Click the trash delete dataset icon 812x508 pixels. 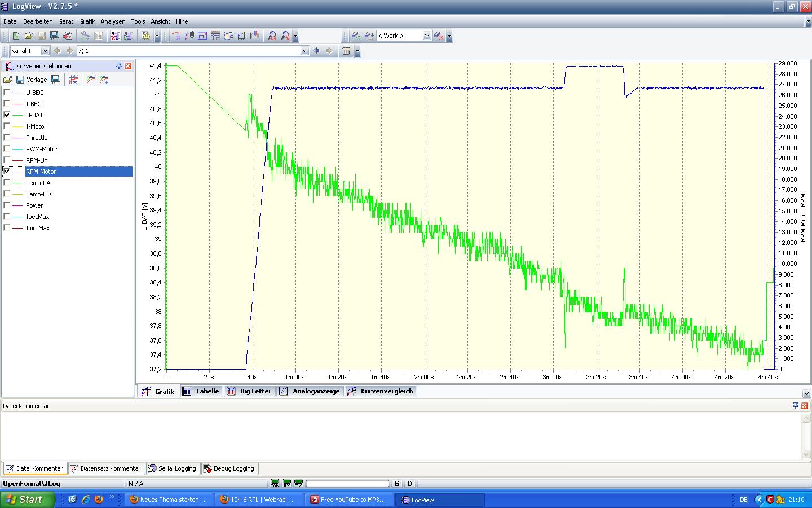(x=346, y=51)
